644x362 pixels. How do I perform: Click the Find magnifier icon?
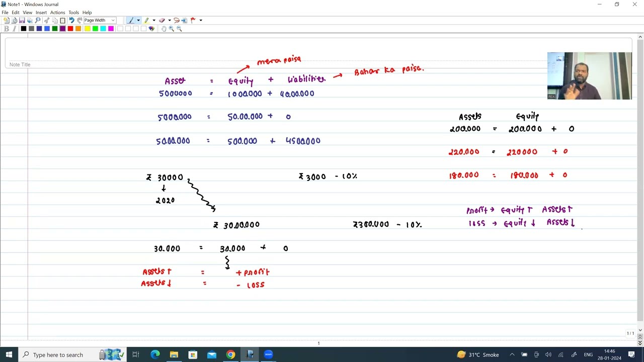click(x=38, y=20)
